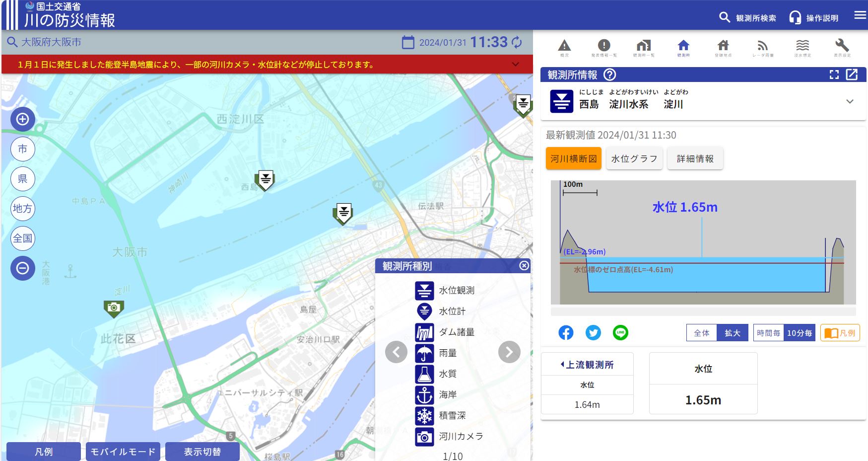Click the river camera marker on the map
868x461 pixels.
[114, 308]
